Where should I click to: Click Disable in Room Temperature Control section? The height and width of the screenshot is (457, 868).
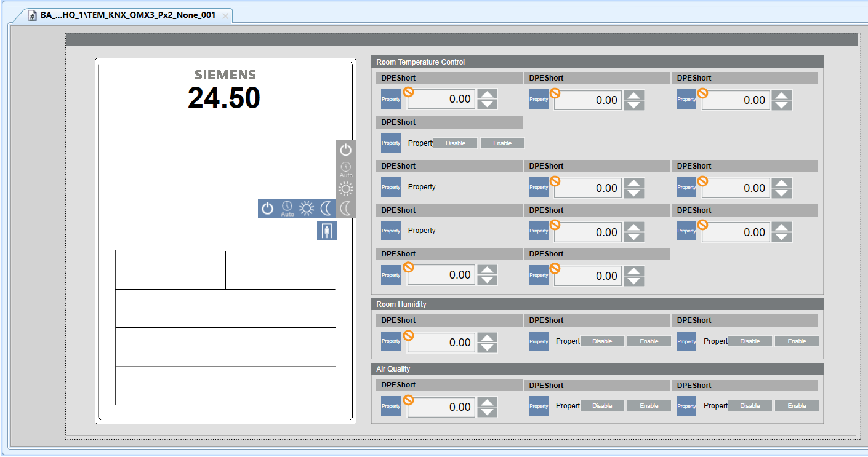pos(456,143)
